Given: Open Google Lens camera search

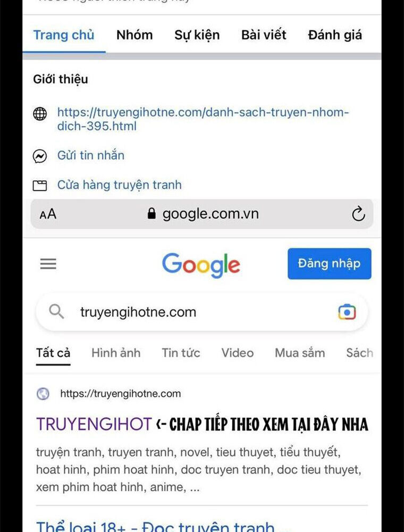Looking at the screenshot, I should 347,312.
